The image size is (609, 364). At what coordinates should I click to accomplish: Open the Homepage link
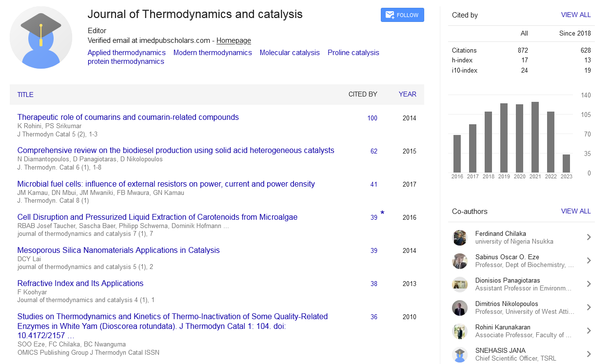point(234,40)
